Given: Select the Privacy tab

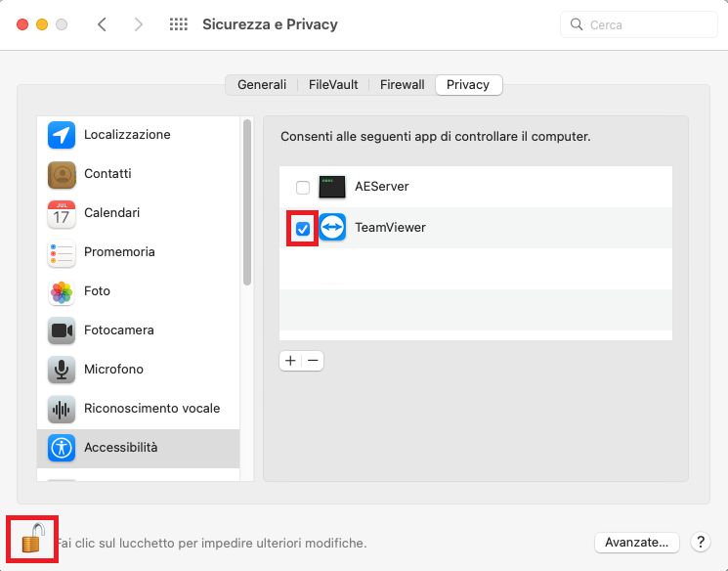Looking at the screenshot, I should pyautogui.click(x=468, y=84).
